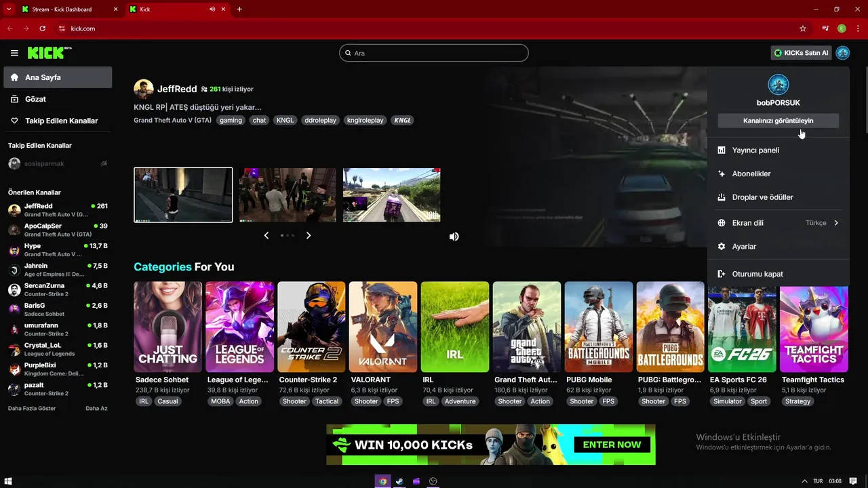This screenshot has width=868, height=488.
Task: Click KICKs Satın Al button
Action: point(802,53)
